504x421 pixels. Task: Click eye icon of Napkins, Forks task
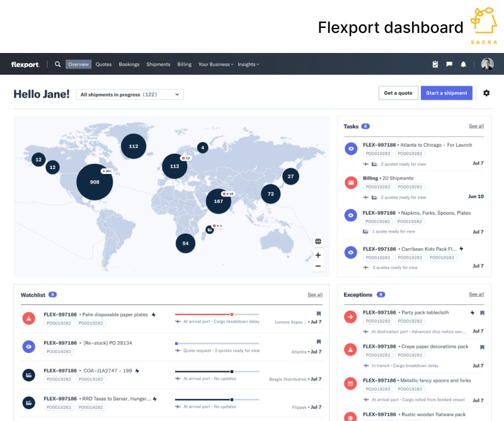click(351, 215)
